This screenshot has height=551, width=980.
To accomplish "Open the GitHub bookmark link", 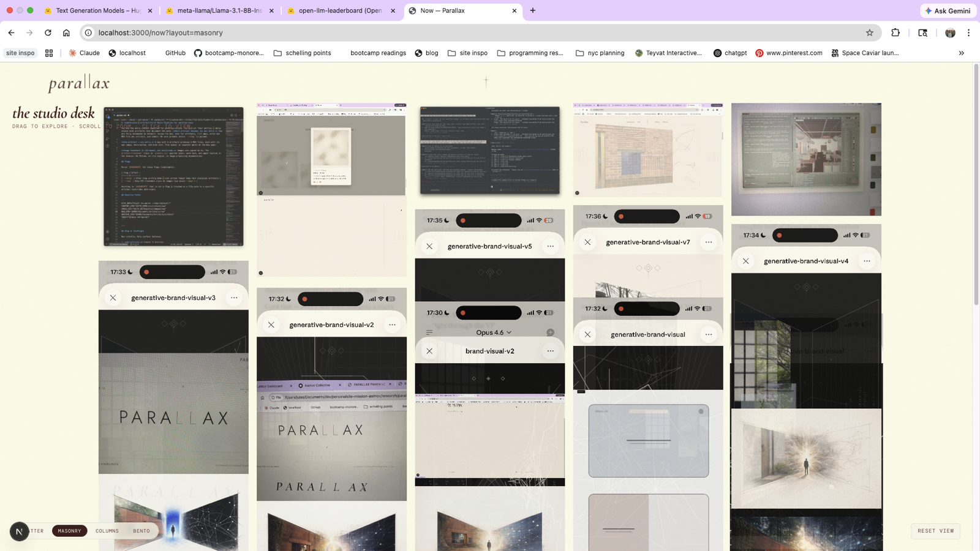I will tap(175, 53).
